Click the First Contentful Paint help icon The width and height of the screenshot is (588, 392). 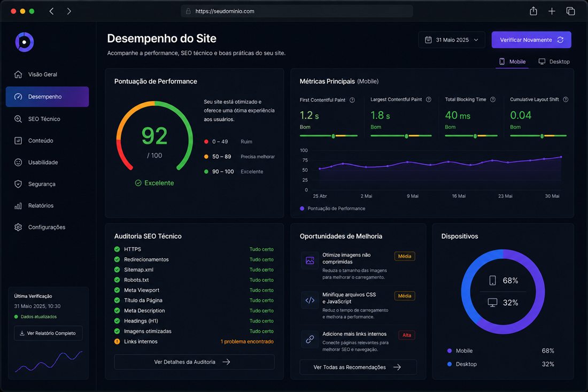click(352, 100)
